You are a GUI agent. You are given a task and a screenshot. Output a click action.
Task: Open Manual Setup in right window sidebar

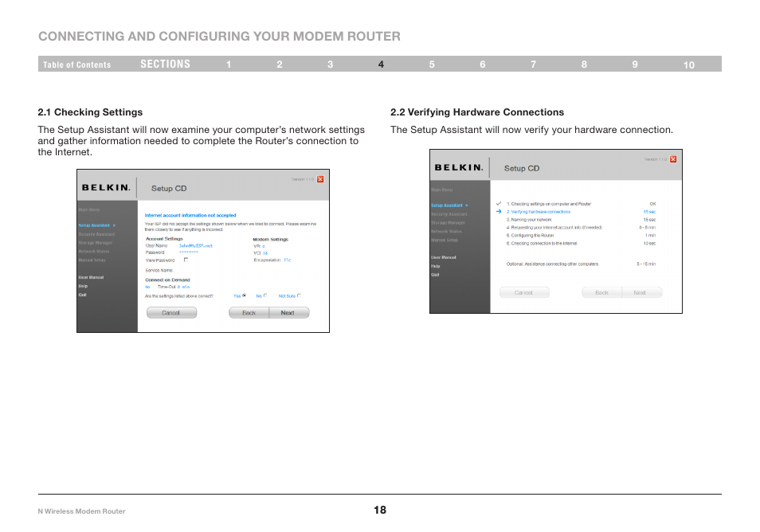[x=445, y=241]
